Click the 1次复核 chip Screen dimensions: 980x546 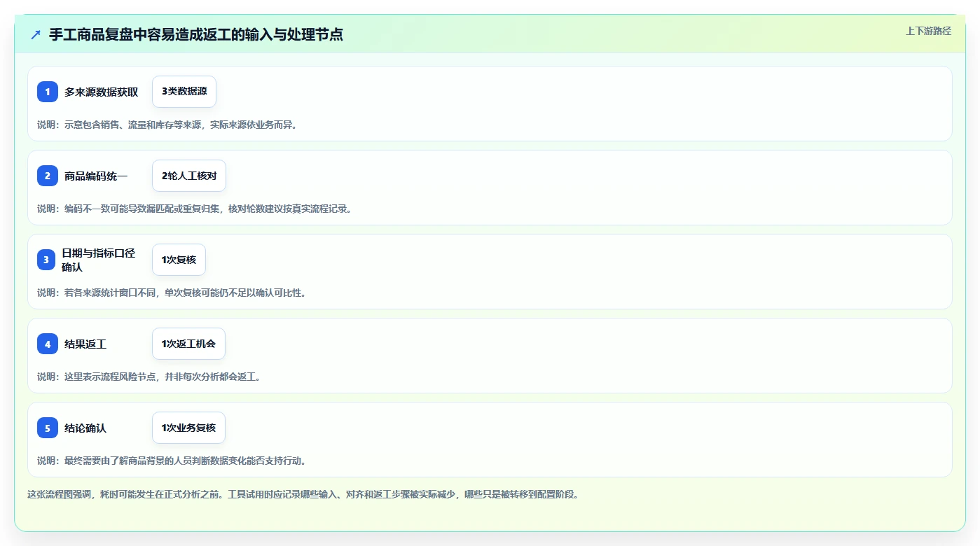pos(179,260)
